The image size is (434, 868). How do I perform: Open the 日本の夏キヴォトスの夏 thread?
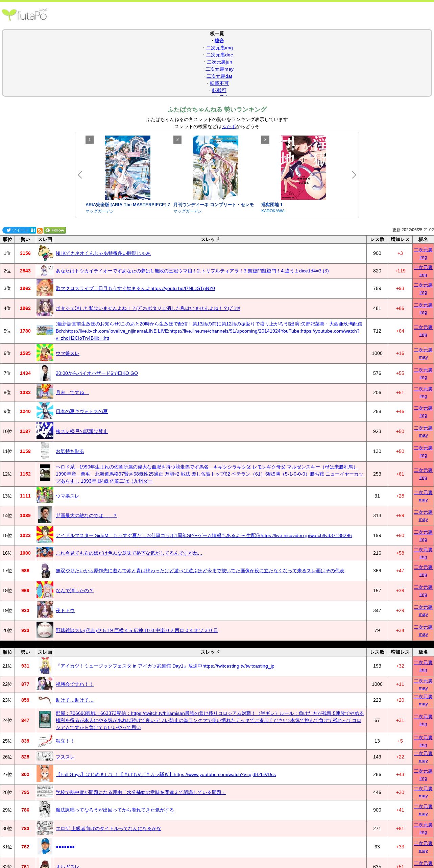(82, 411)
